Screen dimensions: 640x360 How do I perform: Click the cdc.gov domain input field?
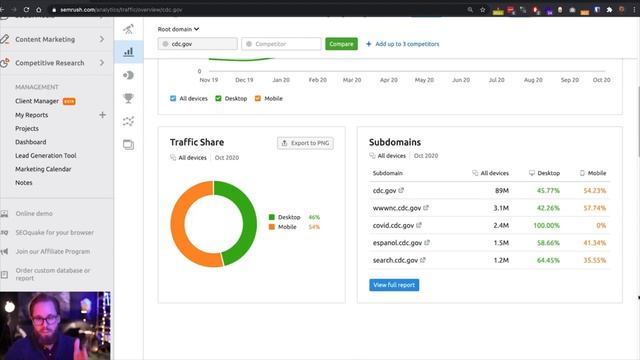coord(198,44)
